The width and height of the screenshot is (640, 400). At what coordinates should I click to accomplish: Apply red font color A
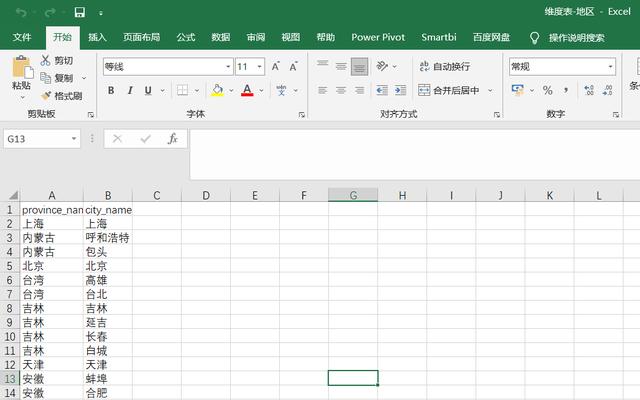coord(247,90)
